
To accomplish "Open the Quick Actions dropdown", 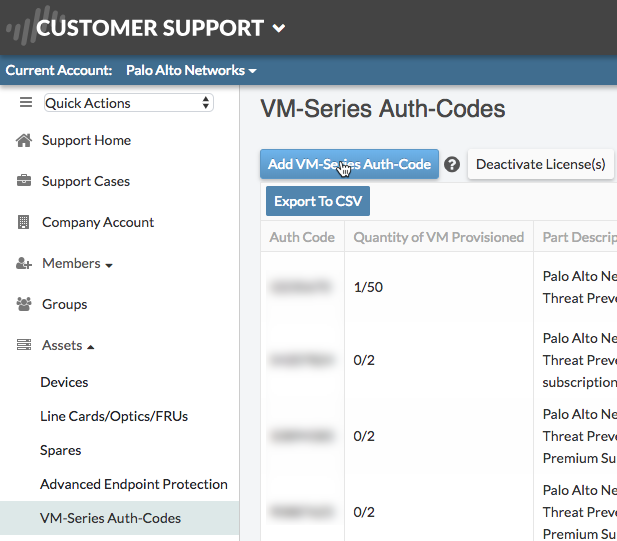I will point(129,103).
